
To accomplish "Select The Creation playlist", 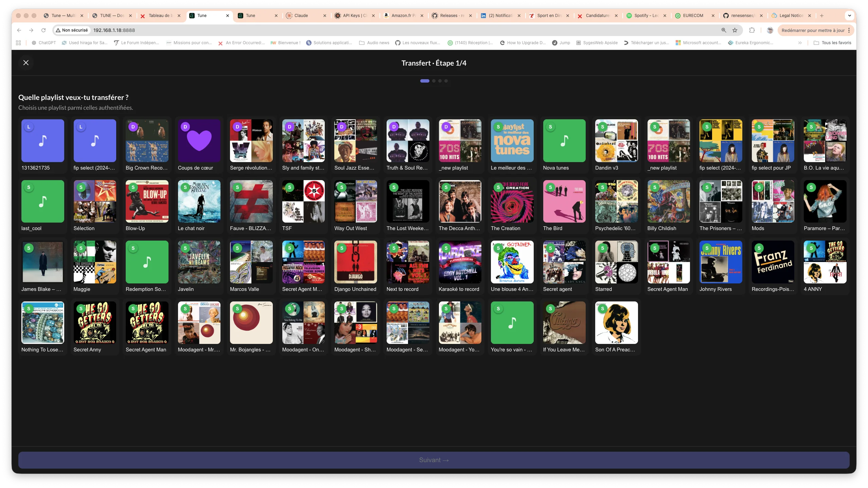I will (512, 206).
